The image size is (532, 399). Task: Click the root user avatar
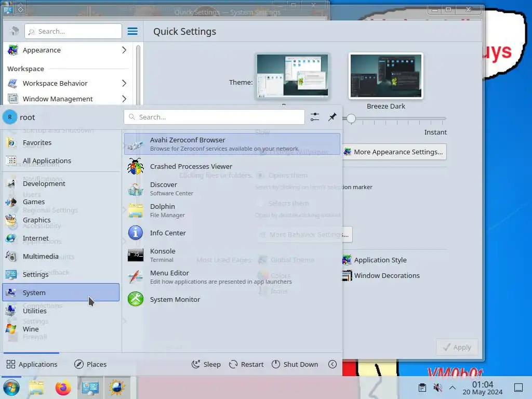pyautogui.click(x=10, y=117)
